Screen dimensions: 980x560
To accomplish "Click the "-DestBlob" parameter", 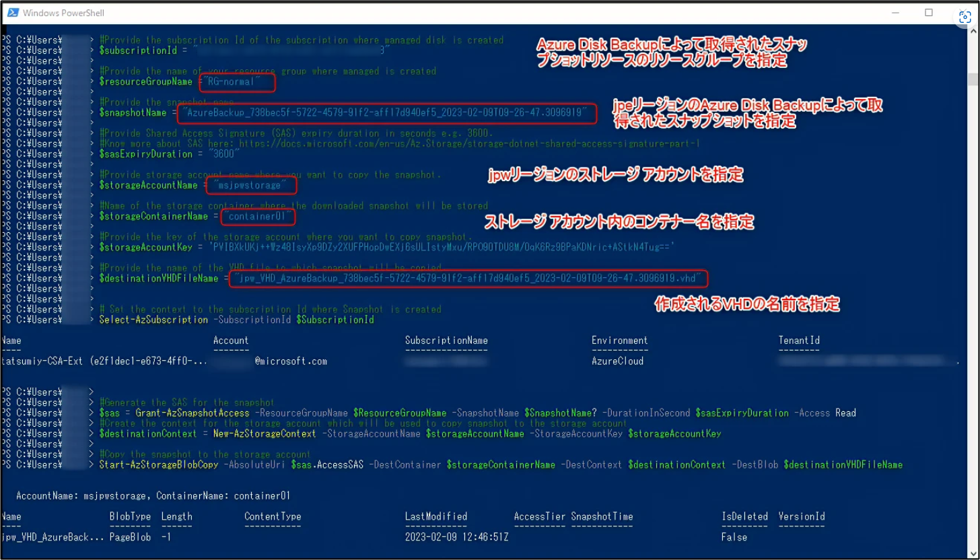I will (755, 464).
